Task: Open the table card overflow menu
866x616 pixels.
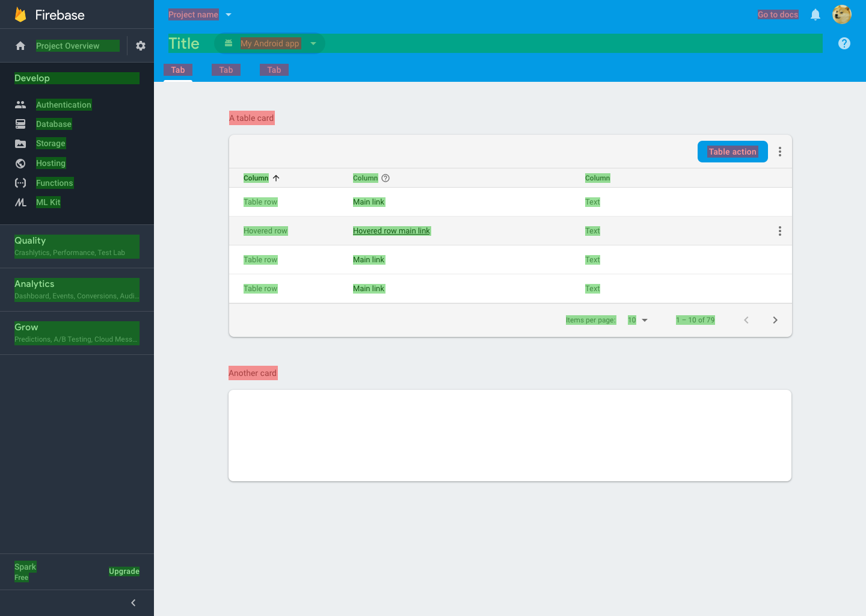Action: 779,152
